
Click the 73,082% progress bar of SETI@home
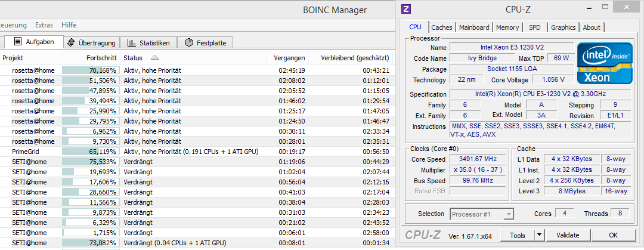[91, 243]
